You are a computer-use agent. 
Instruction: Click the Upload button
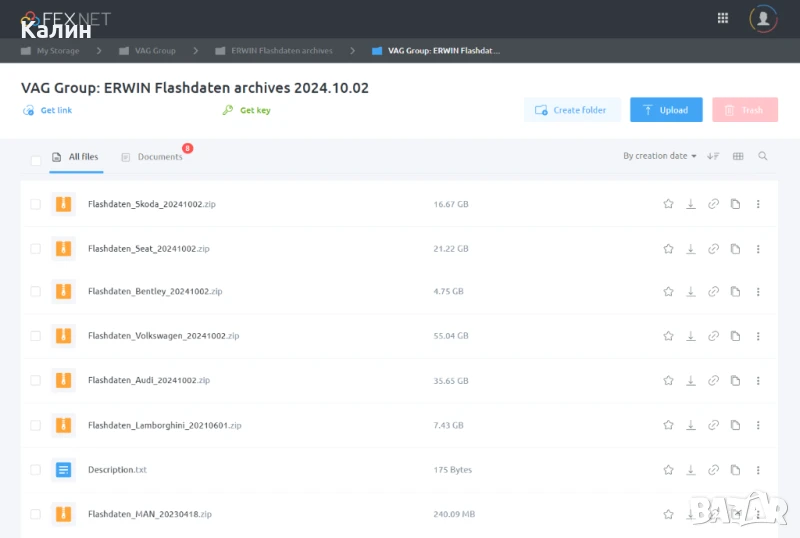click(x=666, y=110)
